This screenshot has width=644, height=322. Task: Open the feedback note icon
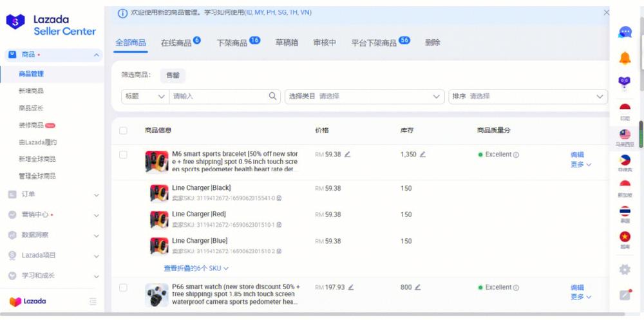click(625, 294)
